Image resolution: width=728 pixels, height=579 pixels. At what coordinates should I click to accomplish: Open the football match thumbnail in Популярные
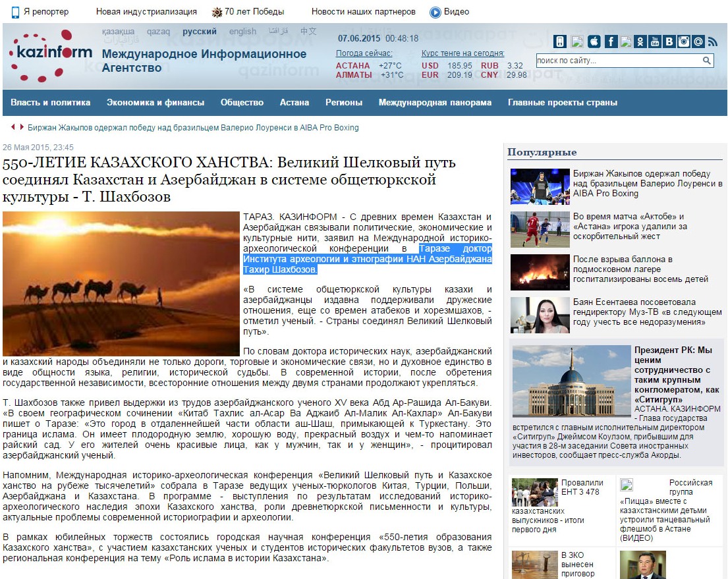(540, 229)
